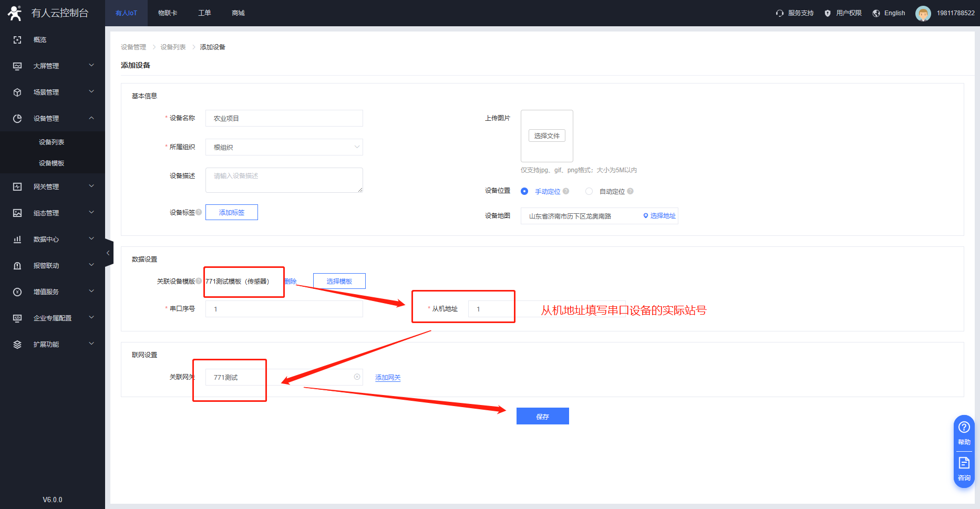The width and height of the screenshot is (980, 509).
Task: Switch to the 物联卡 top tab
Action: pyautogui.click(x=168, y=13)
